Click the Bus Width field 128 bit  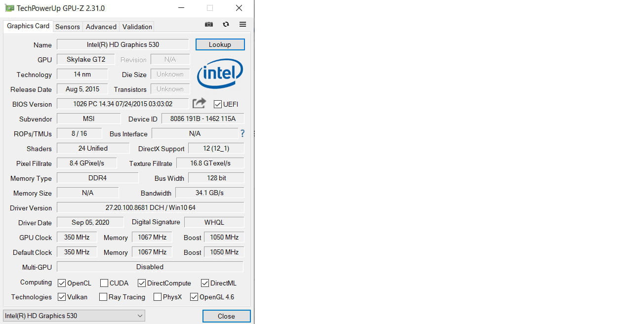click(x=216, y=178)
